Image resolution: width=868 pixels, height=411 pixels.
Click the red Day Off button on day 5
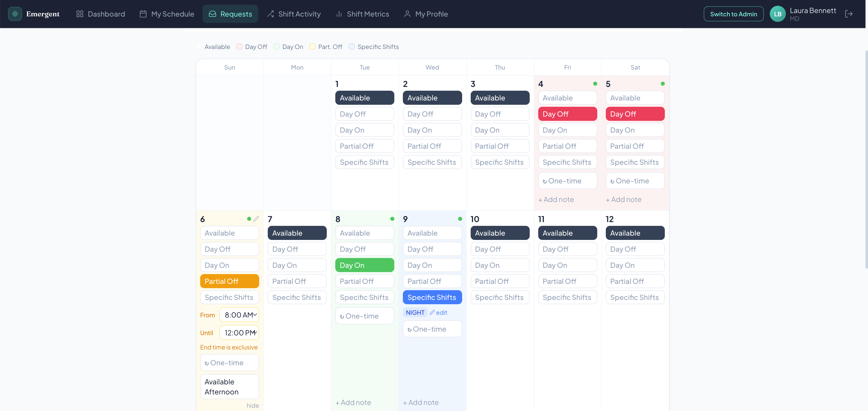point(635,114)
